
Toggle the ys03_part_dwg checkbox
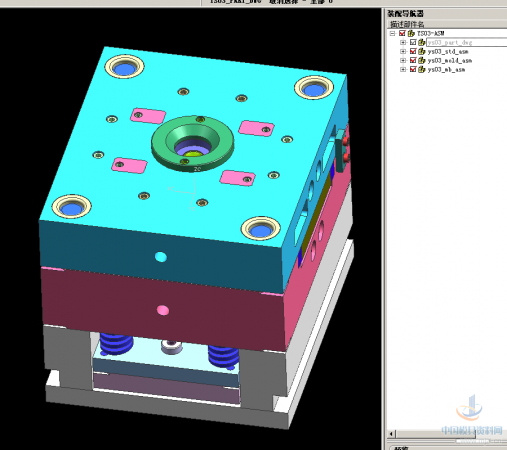[x=413, y=42]
